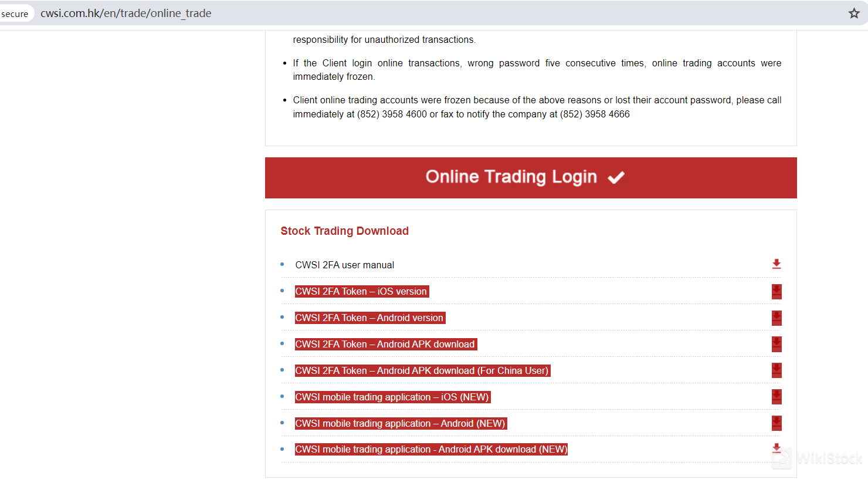Image resolution: width=868 pixels, height=479 pixels.
Task: Click the browser address bar URL
Action: pos(126,14)
